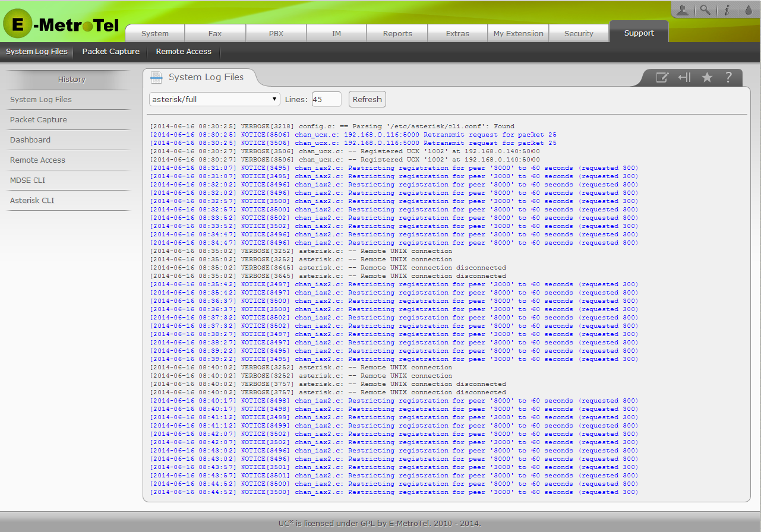
Task: Click the first 08:30:27 Registered UCX '1002' line
Action: pos(345,151)
